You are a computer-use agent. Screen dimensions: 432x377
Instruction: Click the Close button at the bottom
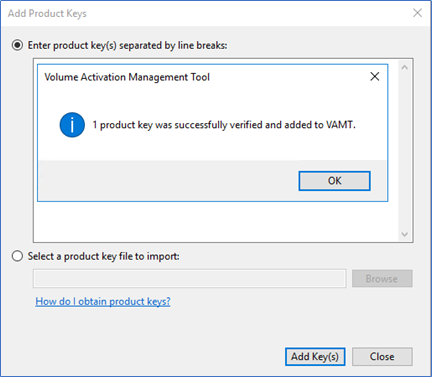(382, 357)
